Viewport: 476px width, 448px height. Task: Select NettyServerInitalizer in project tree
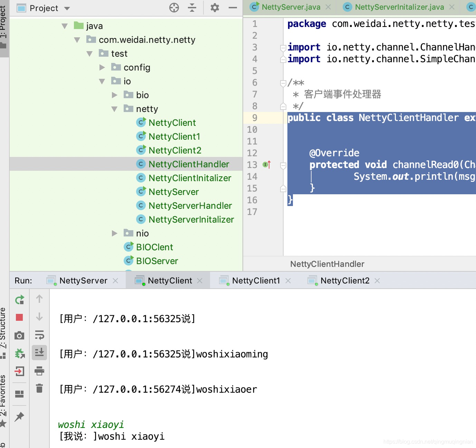click(x=191, y=220)
